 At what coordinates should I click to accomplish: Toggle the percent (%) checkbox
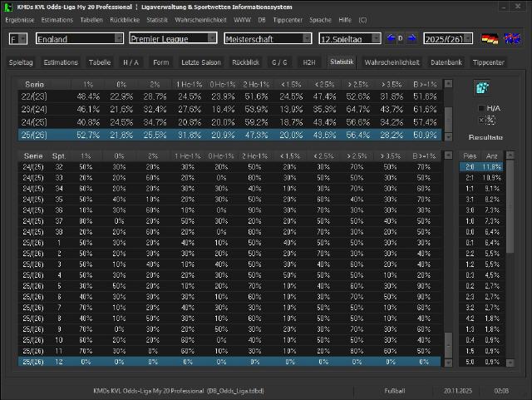coord(480,121)
